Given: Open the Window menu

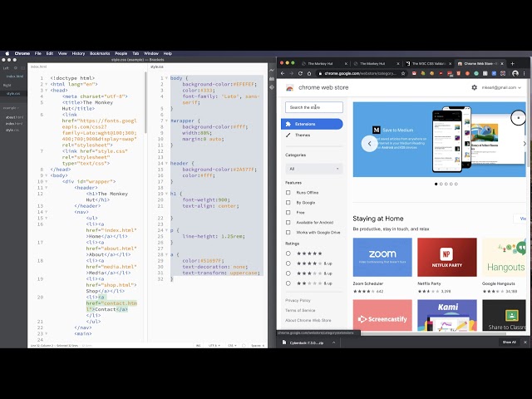Looking at the screenshot, I should point(151,53).
